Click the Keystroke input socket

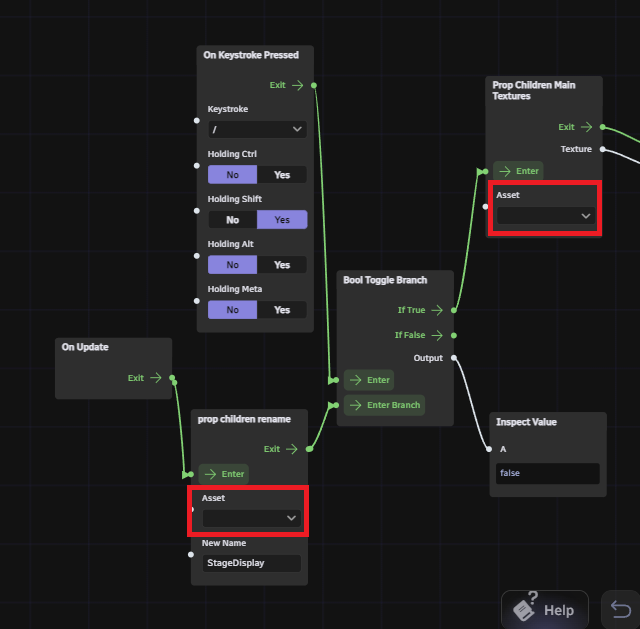(x=197, y=120)
